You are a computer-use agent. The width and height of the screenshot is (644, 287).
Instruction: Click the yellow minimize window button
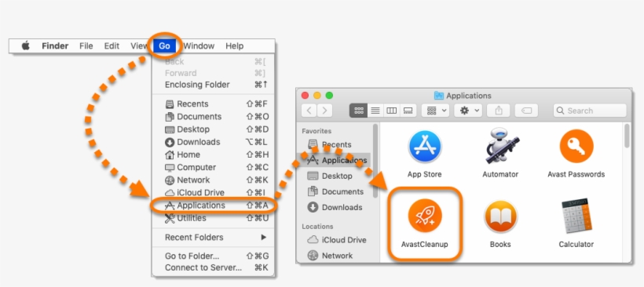[x=317, y=96]
